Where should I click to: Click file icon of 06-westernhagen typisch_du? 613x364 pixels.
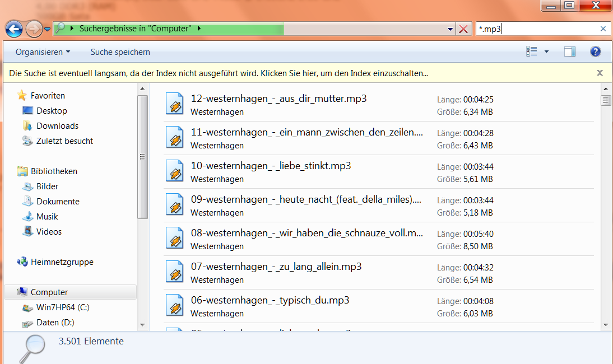pos(174,305)
